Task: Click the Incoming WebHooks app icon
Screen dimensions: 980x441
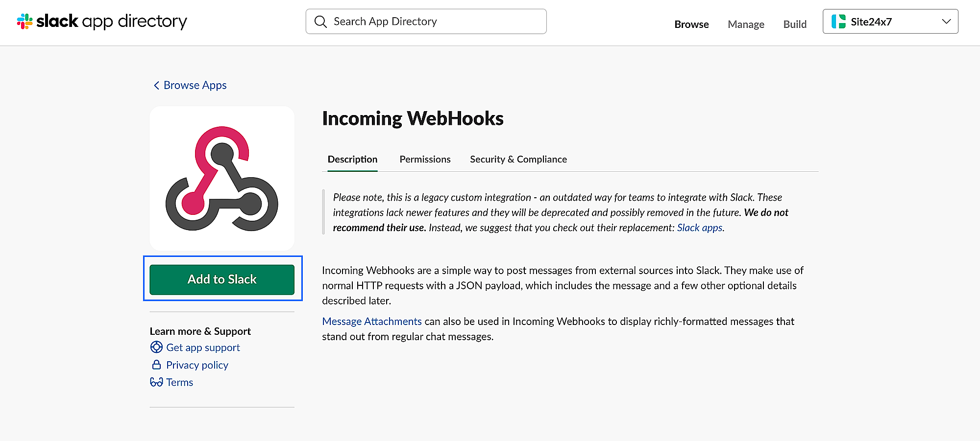Action: pyautogui.click(x=221, y=178)
